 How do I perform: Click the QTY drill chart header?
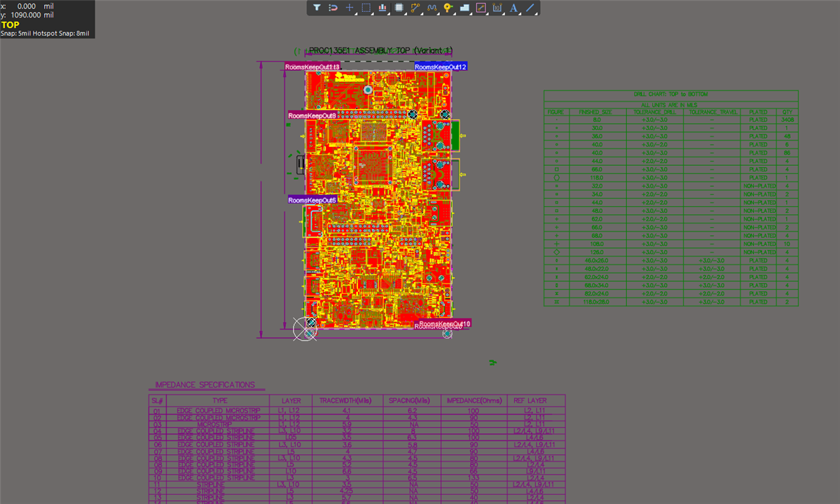click(x=787, y=113)
